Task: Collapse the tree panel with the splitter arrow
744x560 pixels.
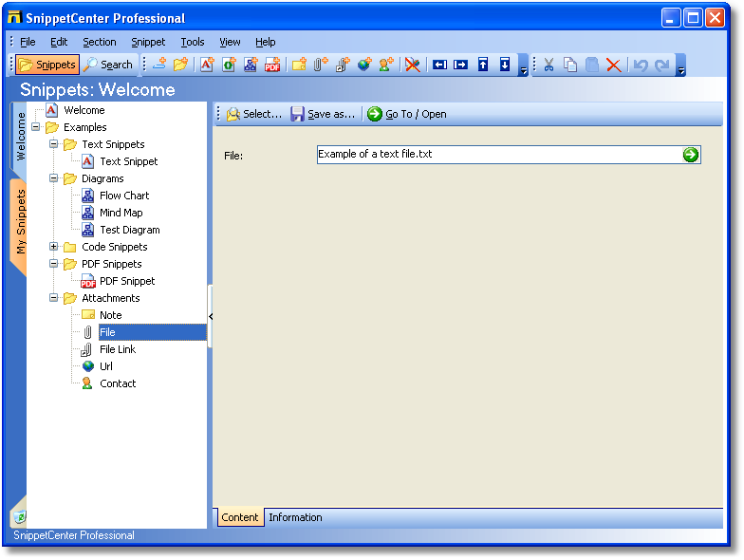Action: pyautogui.click(x=211, y=317)
